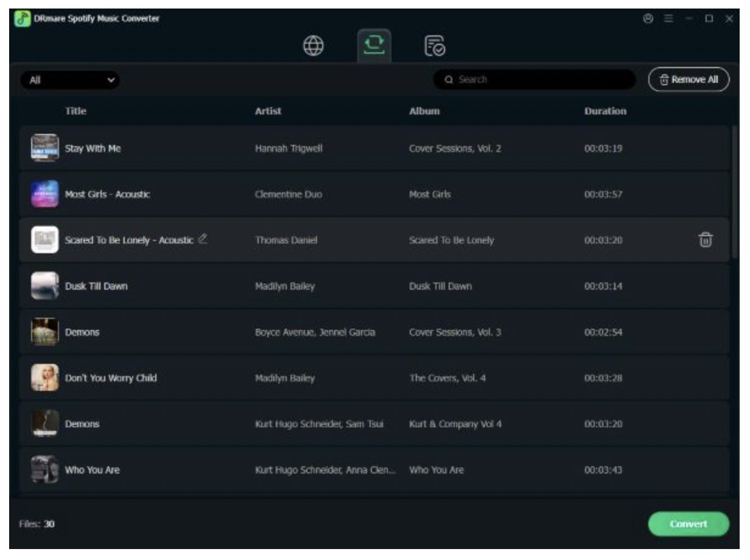The image size is (750, 560).
Task: Click the Title column header
Action: (76, 112)
